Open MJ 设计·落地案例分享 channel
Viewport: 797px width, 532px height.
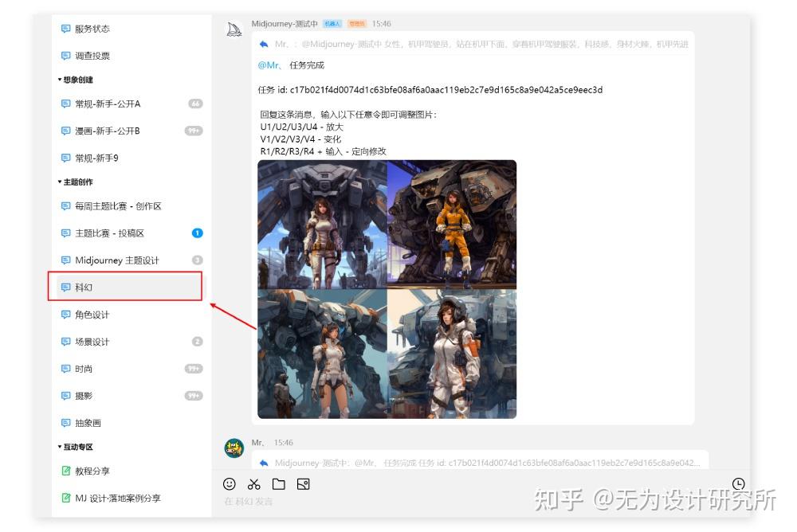(132, 498)
